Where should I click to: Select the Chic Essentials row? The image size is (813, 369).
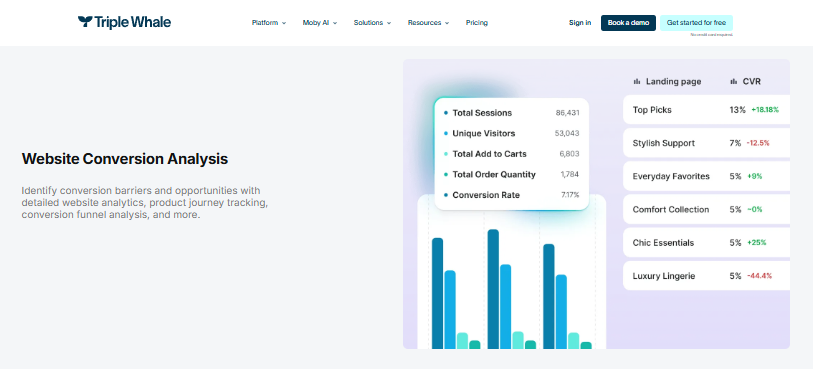706,243
